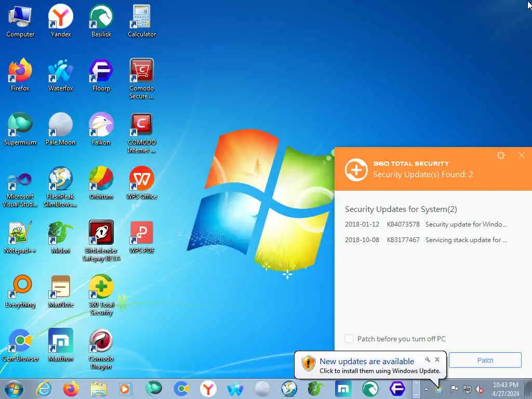The image size is (532, 399).
Task: Select 360 Total Security desktop icon
Action: pyautogui.click(x=101, y=295)
